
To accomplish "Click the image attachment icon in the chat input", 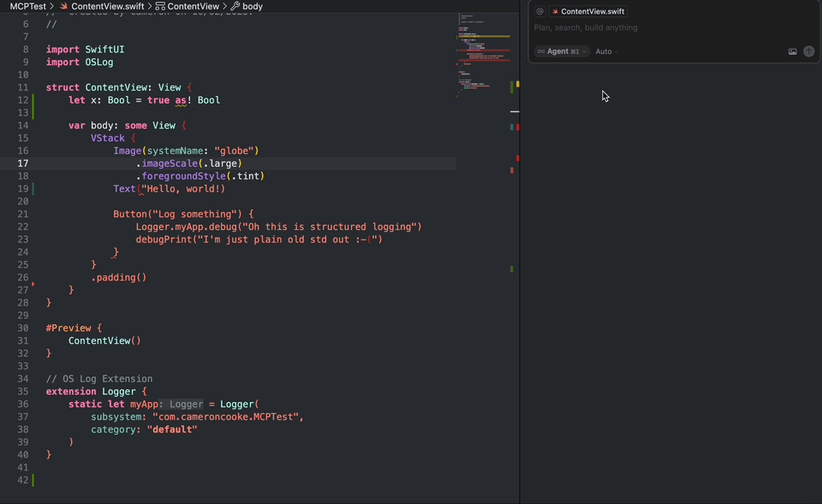I will click(x=793, y=51).
